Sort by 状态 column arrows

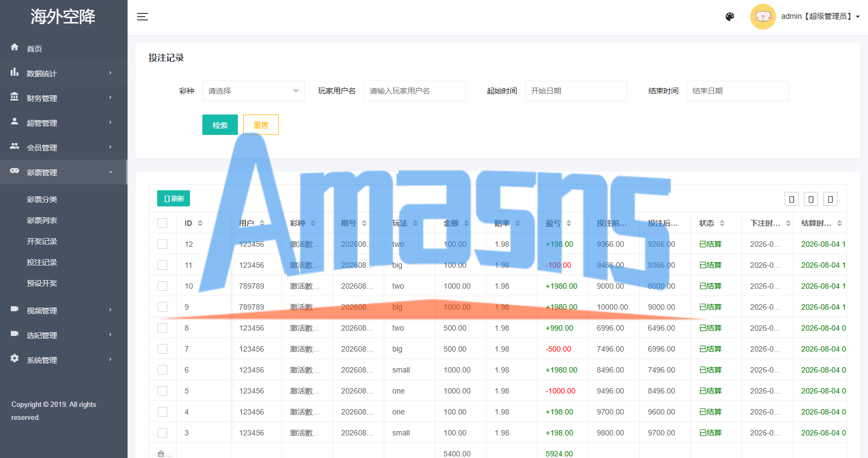[722, 223]
